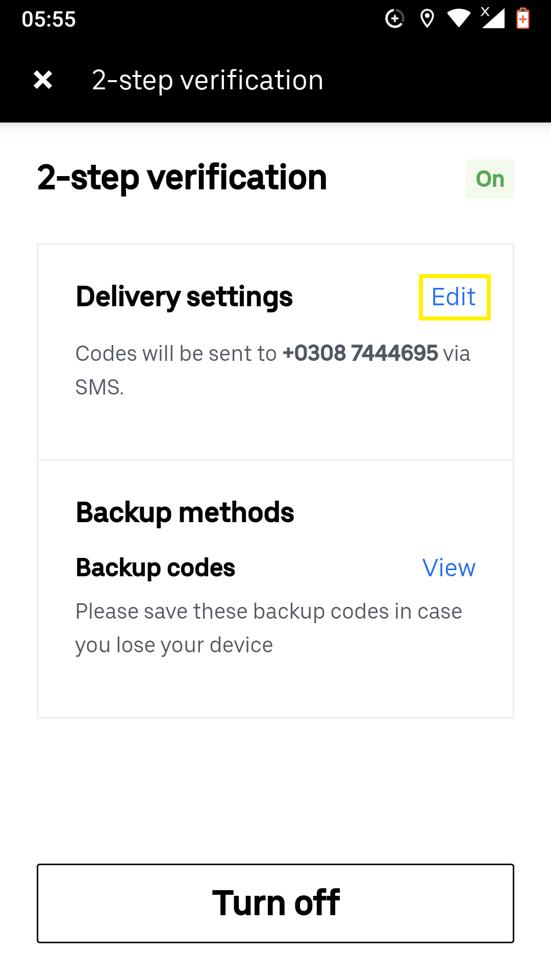Select the Delivery settings heading
This screenshot has height=980, width=551.
pyautogui.click(x=184, y=297)
